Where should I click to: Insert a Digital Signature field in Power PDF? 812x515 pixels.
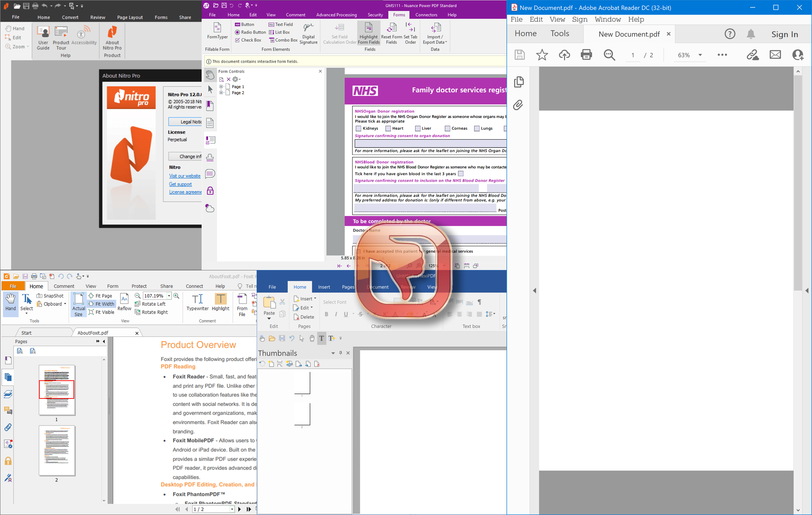[x=308, y=33]
